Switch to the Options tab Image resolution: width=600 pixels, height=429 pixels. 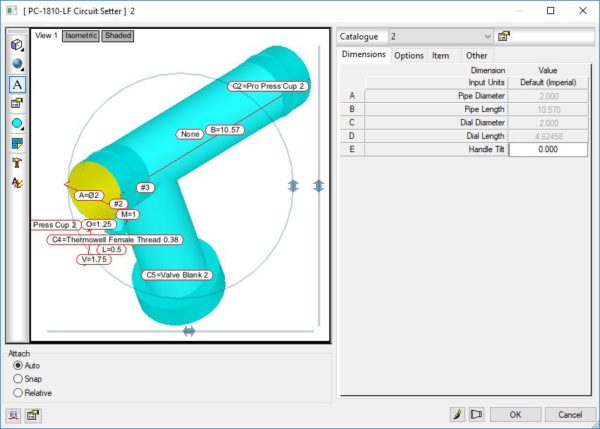click(x=408, y=56)
